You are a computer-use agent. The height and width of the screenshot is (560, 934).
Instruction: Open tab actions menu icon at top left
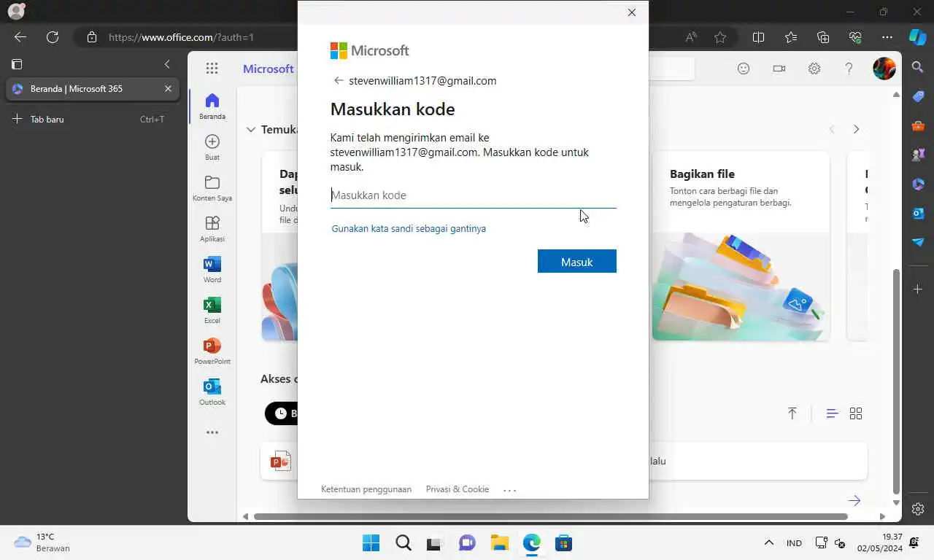pos(17,64)
